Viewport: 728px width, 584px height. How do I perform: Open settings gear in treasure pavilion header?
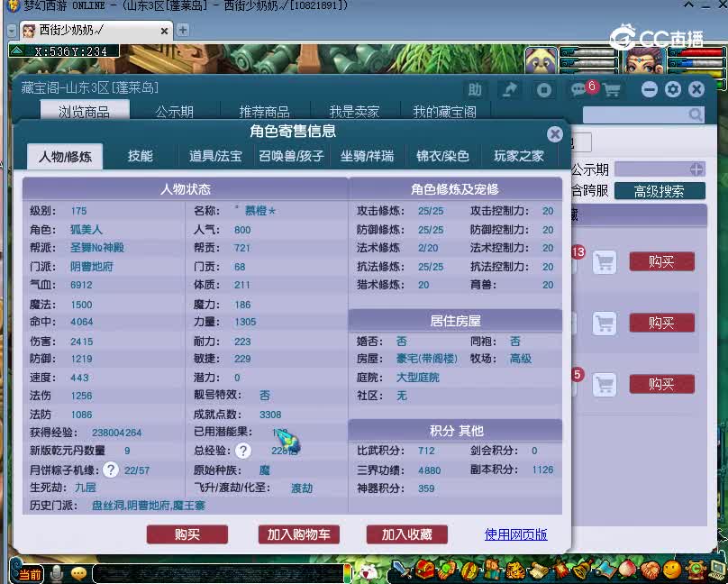[673, 89]
